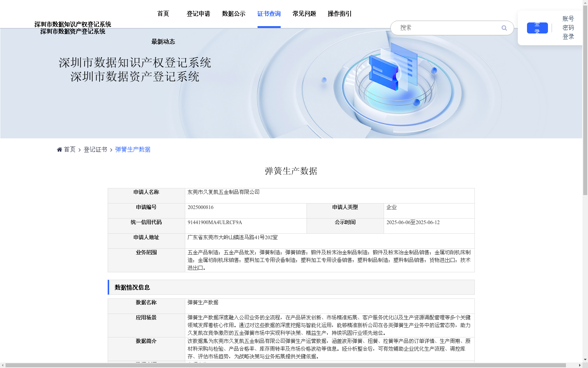Image resolution: width=588 pixels, height=368 pixels.
Task: Click the home icon in breadcrumb
Action: pos(60,149)
